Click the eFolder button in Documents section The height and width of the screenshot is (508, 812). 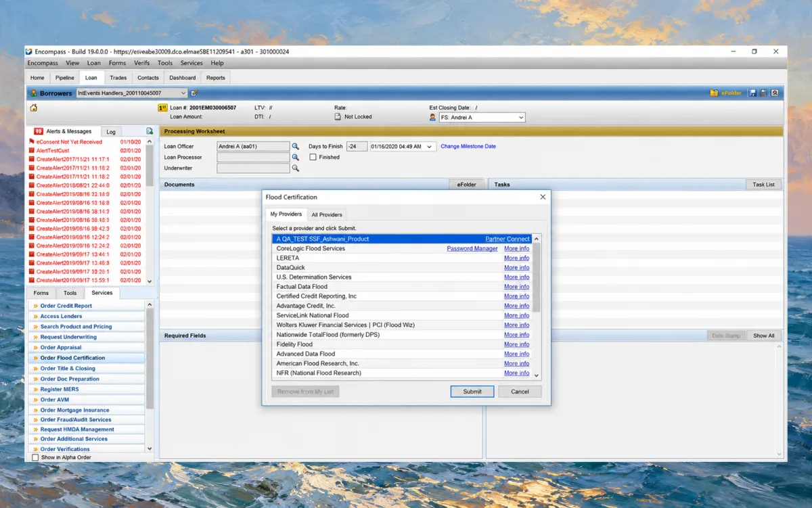coord(467,184)
